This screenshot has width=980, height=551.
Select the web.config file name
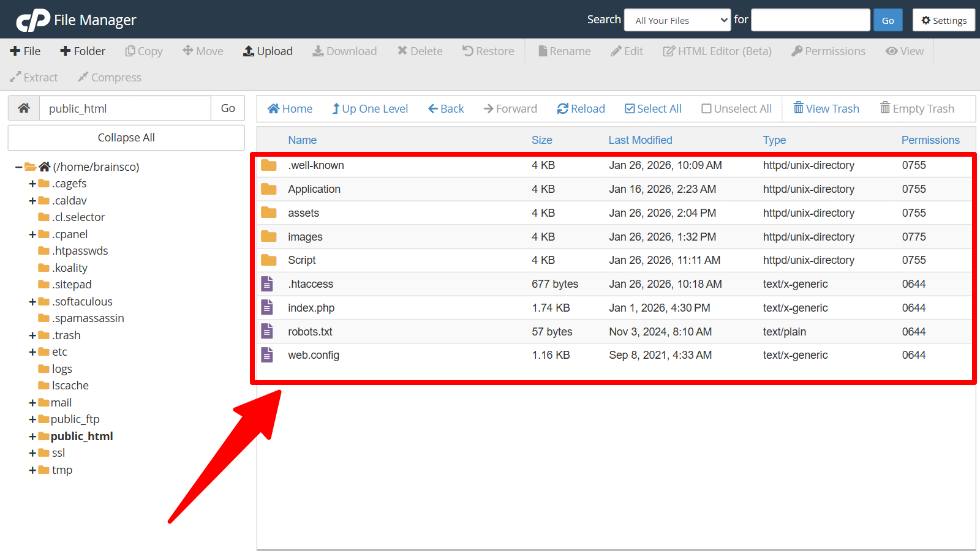pos(314,355)
